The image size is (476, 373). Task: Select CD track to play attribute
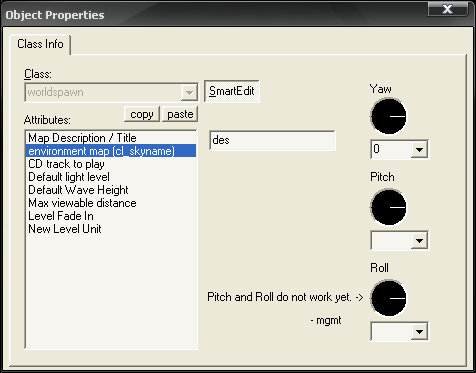(x=111, y=164)
